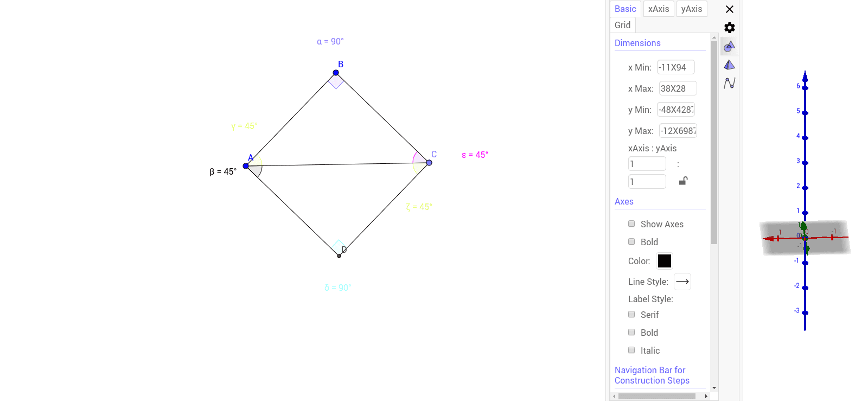Click the second yAxis ratio field
The height and width of the screenshot is (402, 868).
tap(647, 182)
